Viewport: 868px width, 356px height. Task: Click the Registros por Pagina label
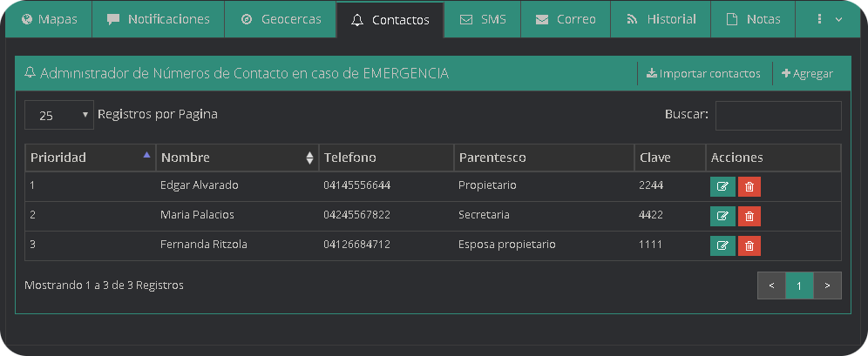(157, 114)
